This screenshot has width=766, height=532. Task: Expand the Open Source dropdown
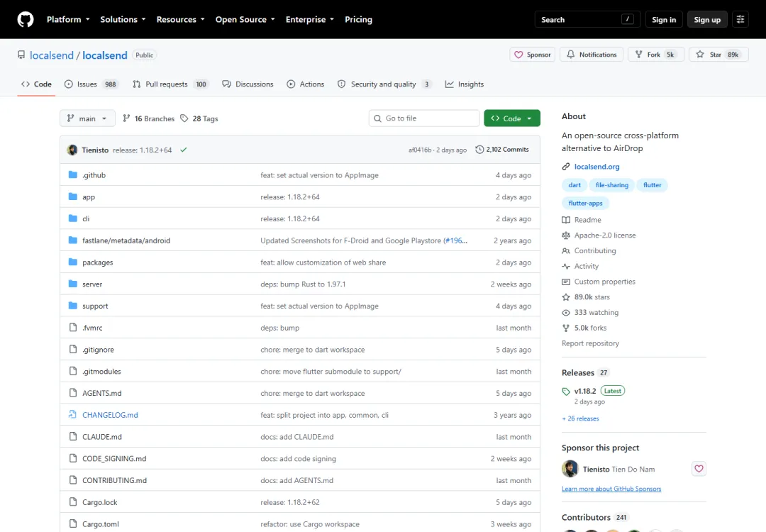tap(245, 20)
